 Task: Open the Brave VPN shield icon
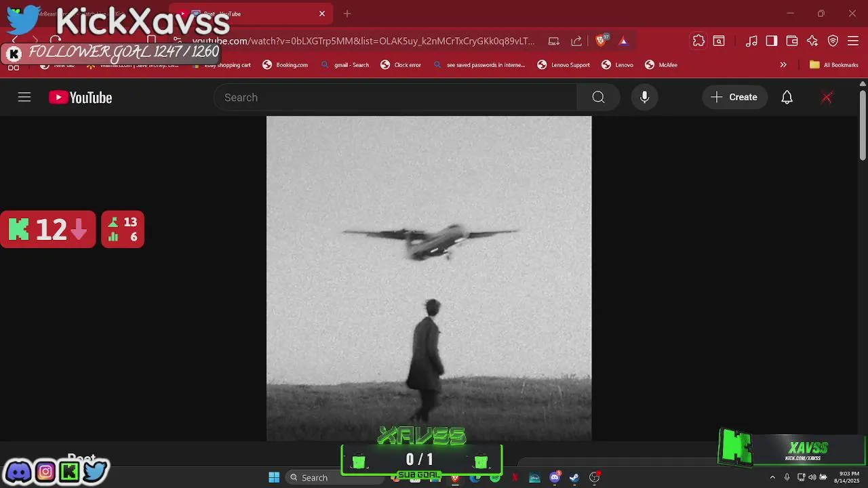[833, 41]
